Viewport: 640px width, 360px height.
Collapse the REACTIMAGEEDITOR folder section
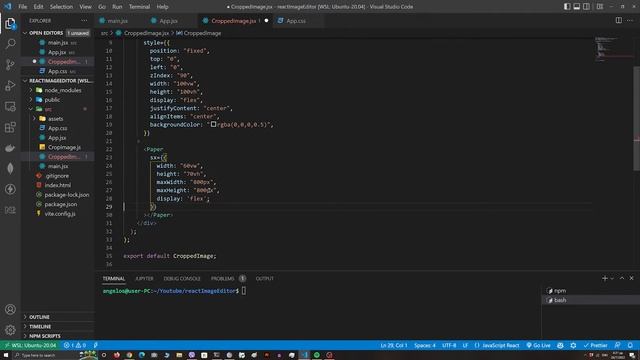[60, 80]
